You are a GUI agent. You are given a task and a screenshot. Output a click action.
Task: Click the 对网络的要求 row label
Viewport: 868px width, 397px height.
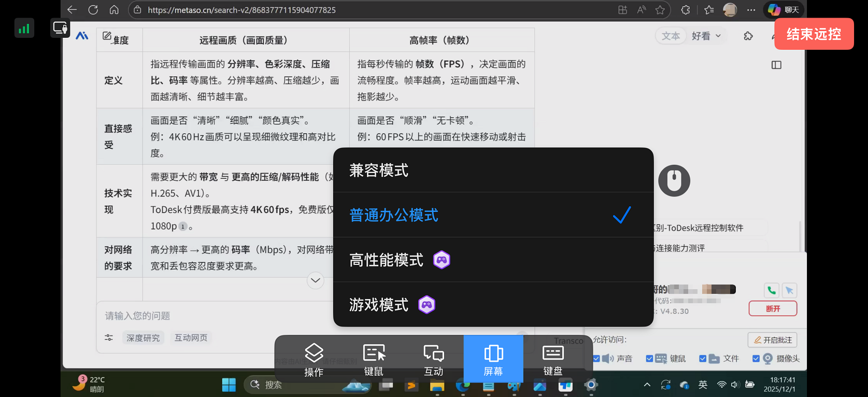[118, 258]
